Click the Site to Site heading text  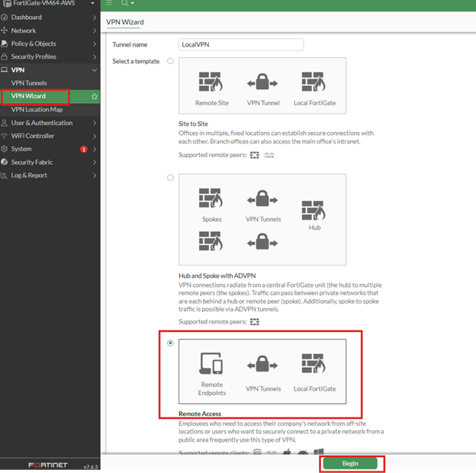point(193,124)
